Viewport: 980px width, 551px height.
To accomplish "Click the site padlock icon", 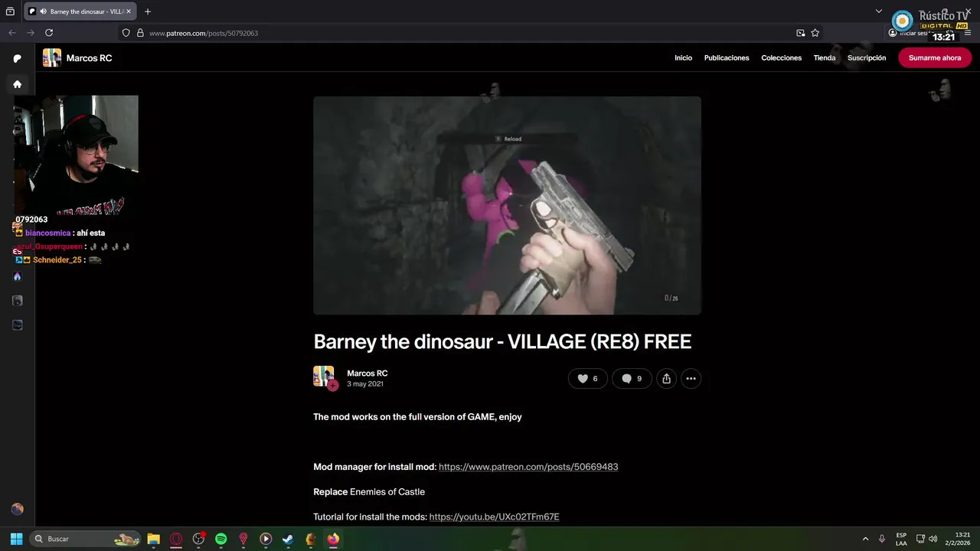I will 140,33.
